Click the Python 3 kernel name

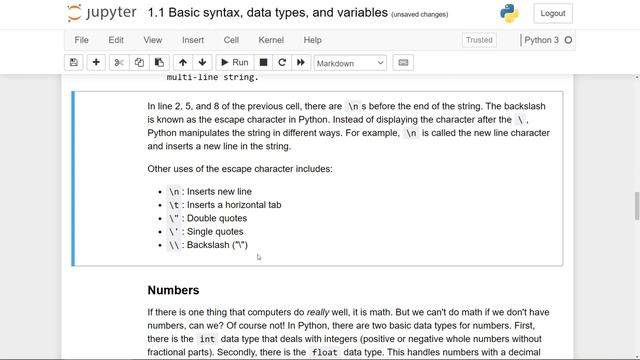(x=541, y=40)
